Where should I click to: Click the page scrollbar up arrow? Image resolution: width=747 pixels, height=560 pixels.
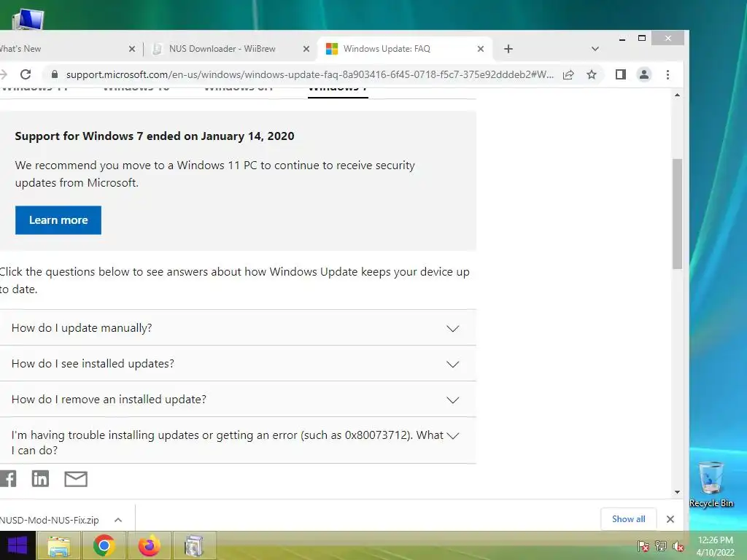(x=677, y=96)
